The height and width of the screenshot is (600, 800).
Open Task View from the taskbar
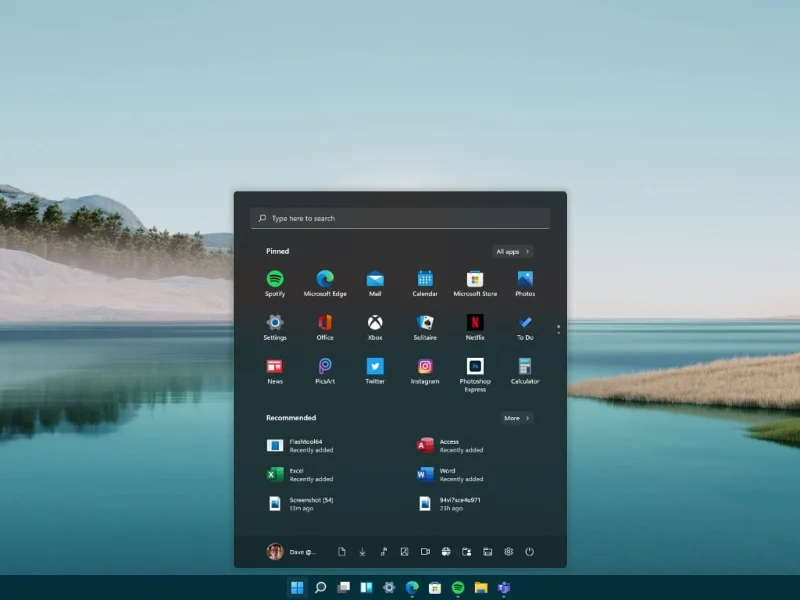342,588
